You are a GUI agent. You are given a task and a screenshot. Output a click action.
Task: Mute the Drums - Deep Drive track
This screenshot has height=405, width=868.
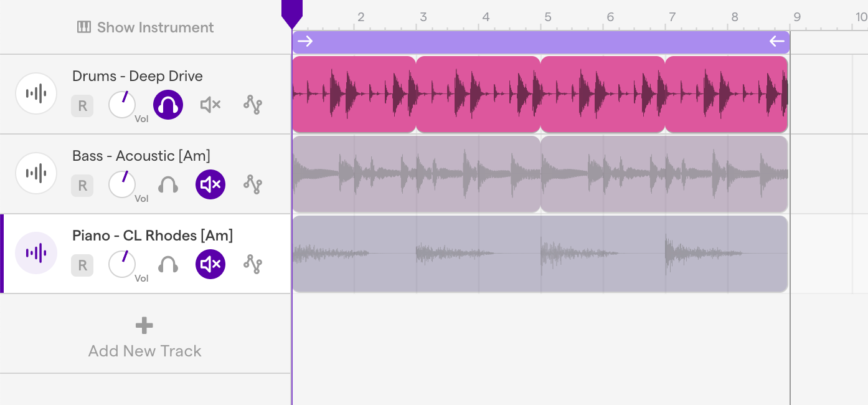tap(210, 105)
